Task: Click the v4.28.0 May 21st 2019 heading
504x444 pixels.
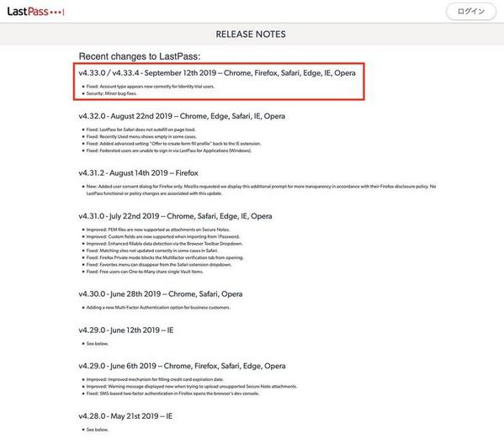Action: [125, 416]
